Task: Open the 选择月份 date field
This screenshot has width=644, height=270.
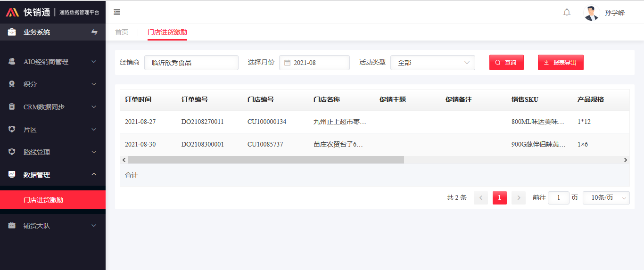Action: [x=314, y=63]
